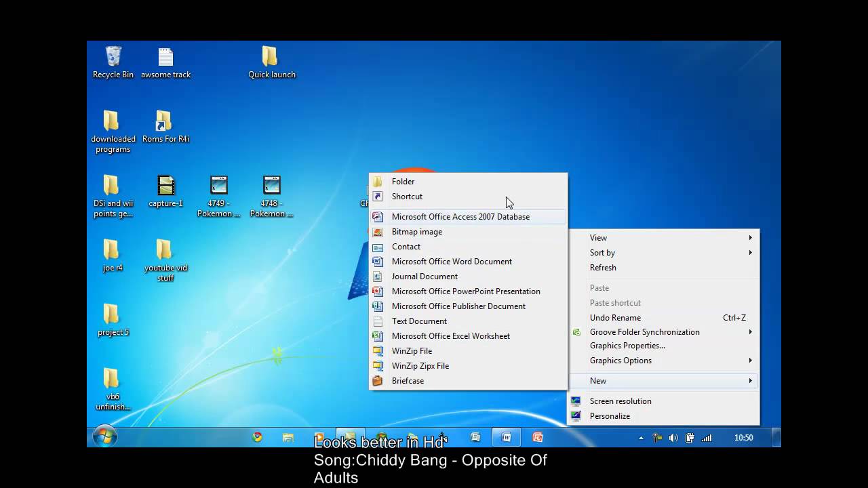868x488 pixels.
Task: Create a Microsoft Office Excel Worksheet
Action: point(468,336)
